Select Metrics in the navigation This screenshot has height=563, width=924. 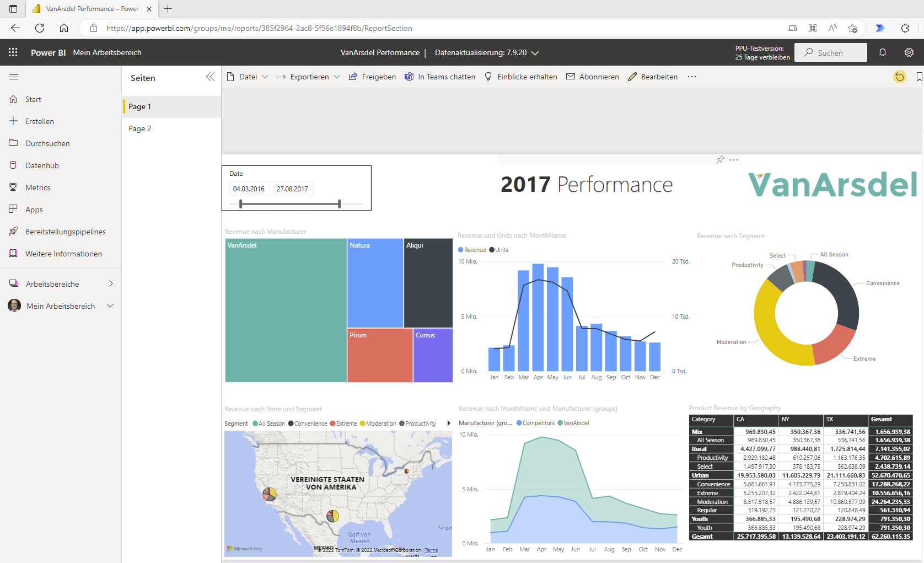point(37,187)
